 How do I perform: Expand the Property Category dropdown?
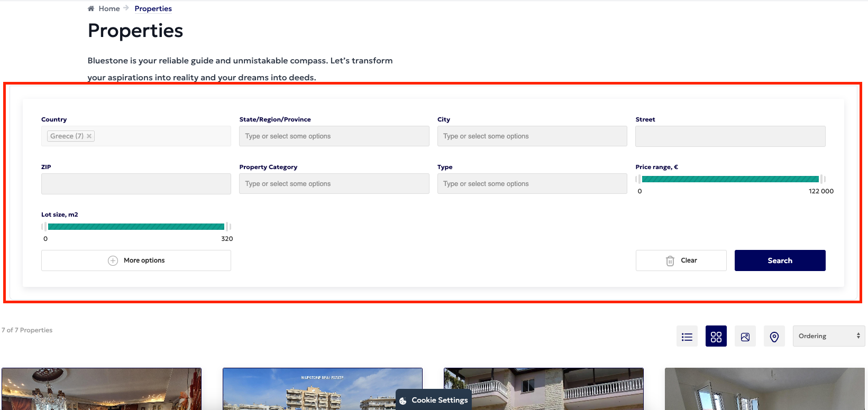coord(334,184)
